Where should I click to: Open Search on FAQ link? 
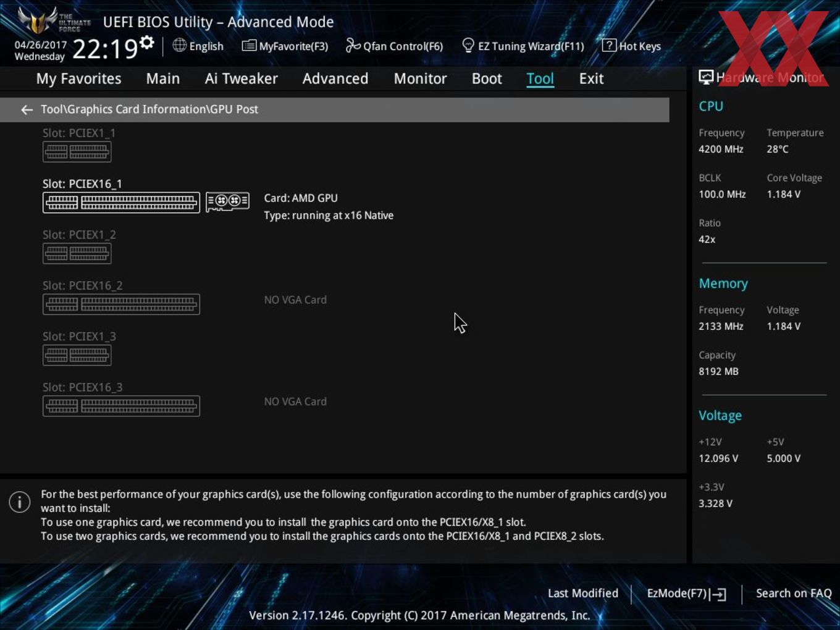[x=794, y=594]
